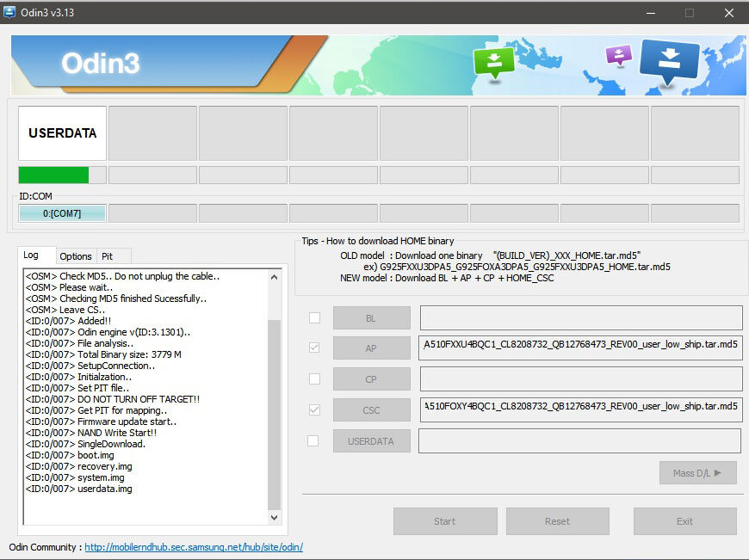Click the Exit button
This screenshot has height=560, width=749.
click(x=685, y=521)
